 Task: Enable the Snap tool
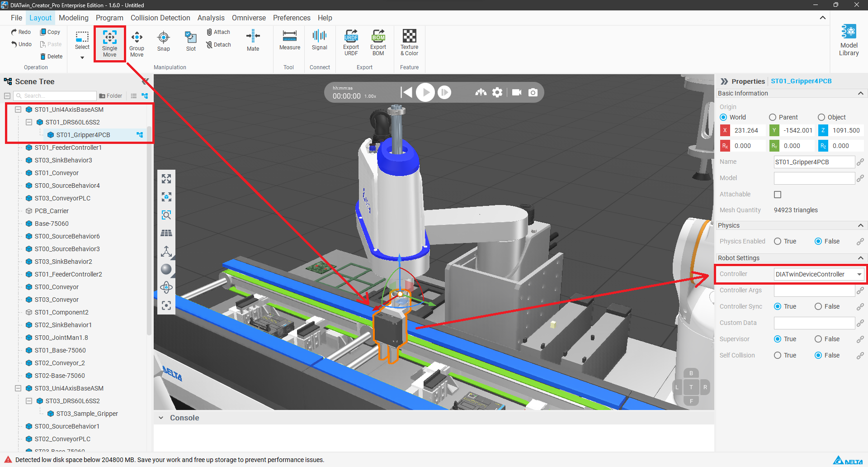(x=164, y=41)
